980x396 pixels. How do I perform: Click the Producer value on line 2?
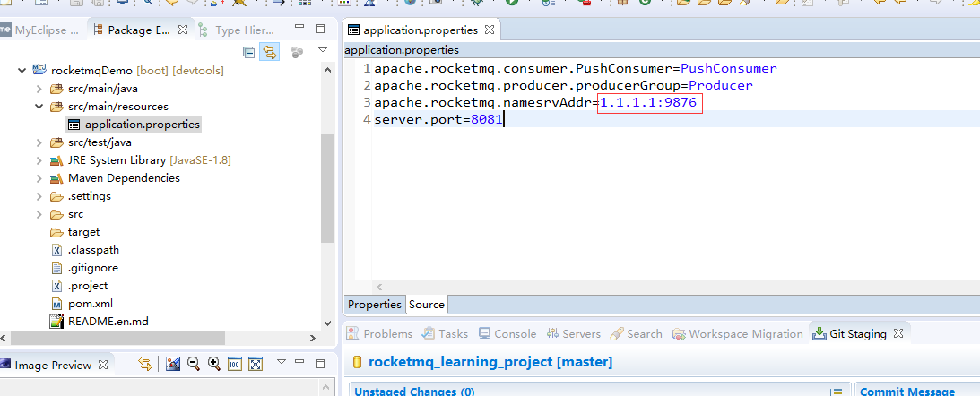[x=721, y=85]
